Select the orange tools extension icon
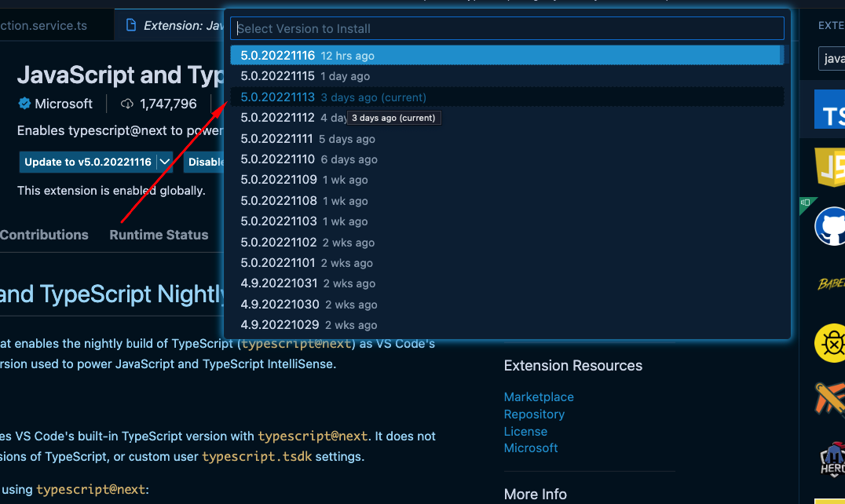The width and height of the screenshot is (845, 504). coord(830,400)
